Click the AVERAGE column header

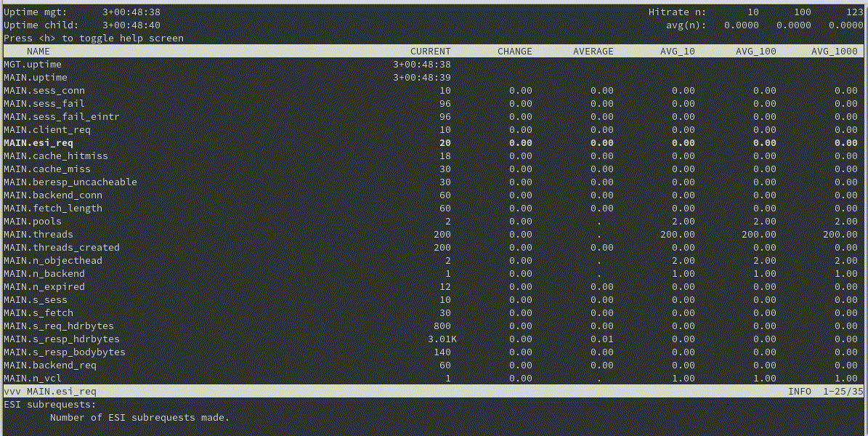click(x=593, y=51)
